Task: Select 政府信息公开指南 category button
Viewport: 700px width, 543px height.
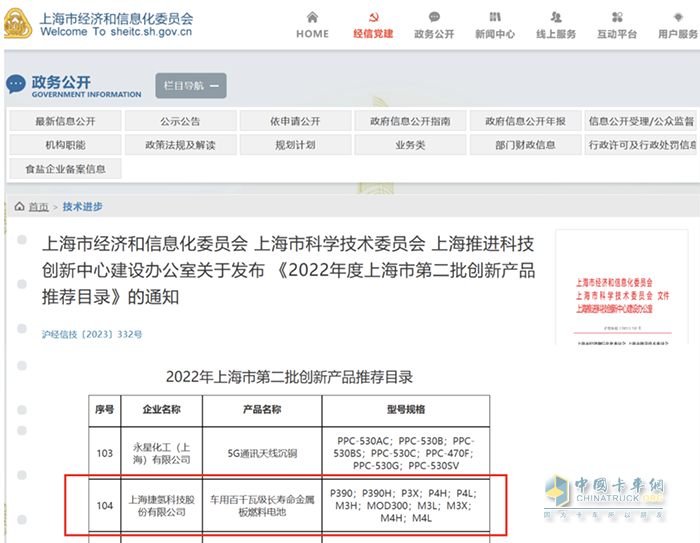Action: tap(410, 121)
